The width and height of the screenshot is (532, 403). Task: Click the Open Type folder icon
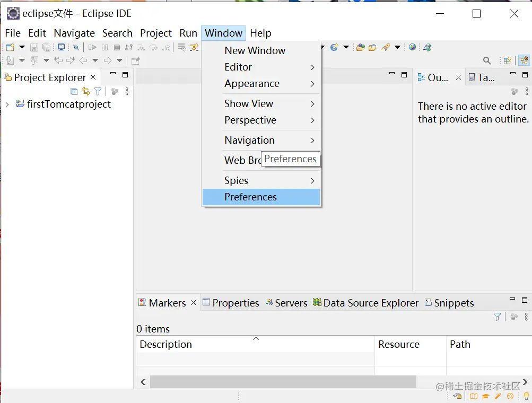click(361, 48)
